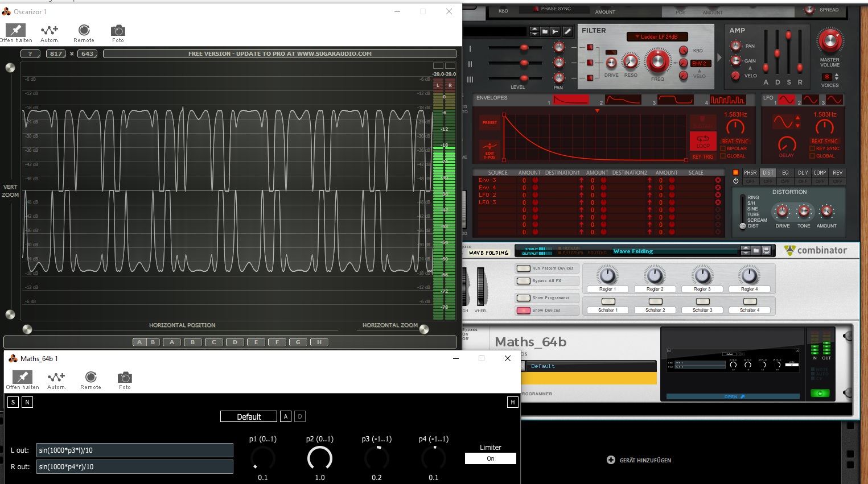868x484 pixels.
Task: Open the Default preset selector in Maths_64b
Action: (249, 416)
